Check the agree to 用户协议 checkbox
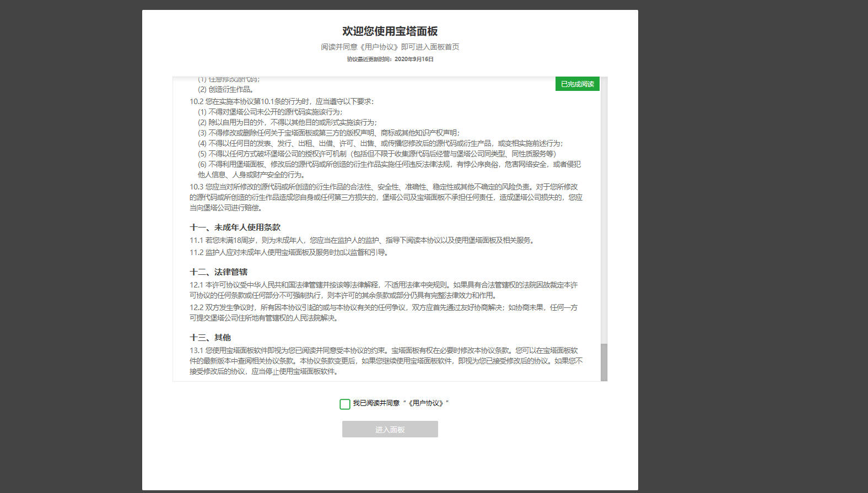This screenshot has height=493, width=868. [345, 404]
